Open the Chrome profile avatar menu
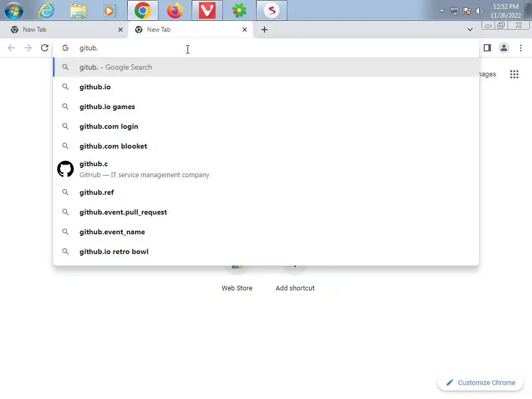Viewport: 532px width, 399px height. tap(504, 48)
